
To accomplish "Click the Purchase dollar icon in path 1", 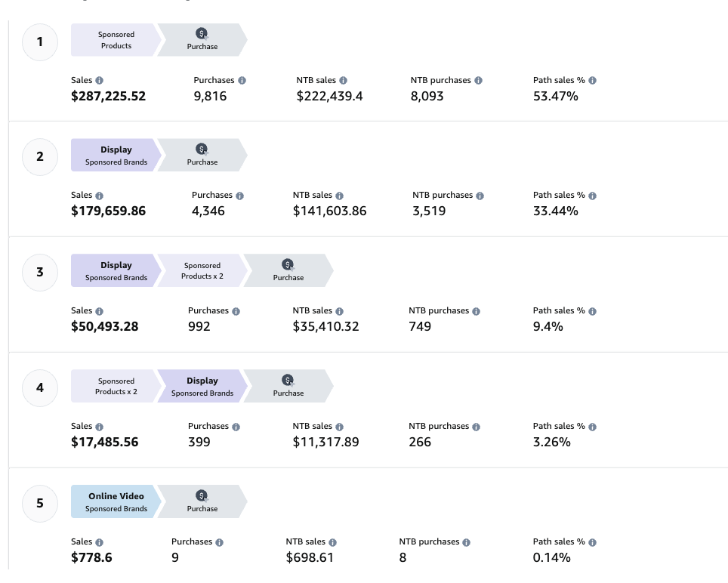I will (x=202, y=34).
